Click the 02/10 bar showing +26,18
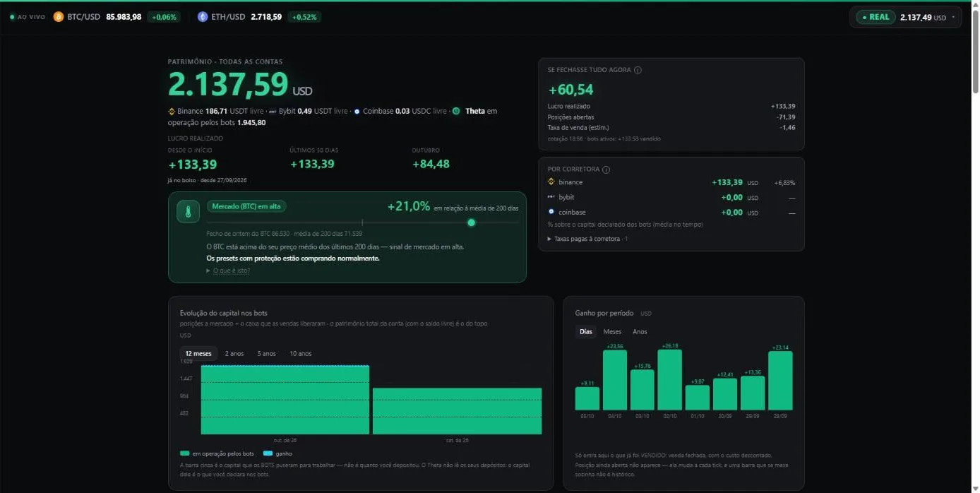Screen dimensions: 980x493 tap(670, 380)
